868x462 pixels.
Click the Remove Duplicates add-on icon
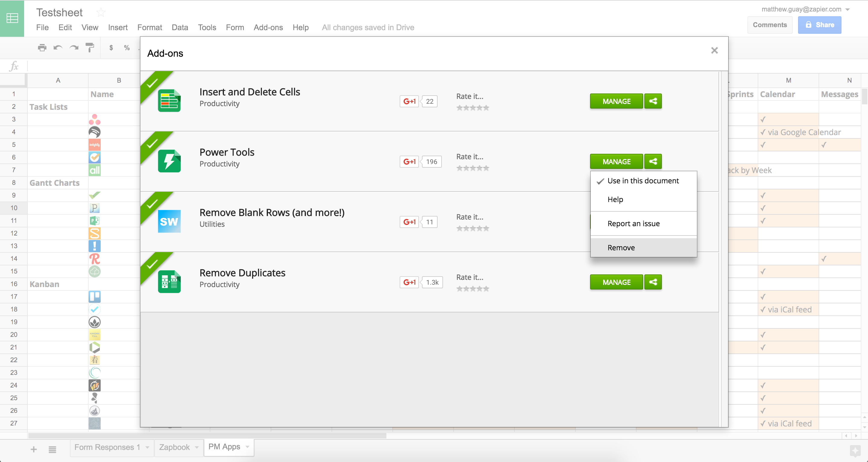point(170,282)
